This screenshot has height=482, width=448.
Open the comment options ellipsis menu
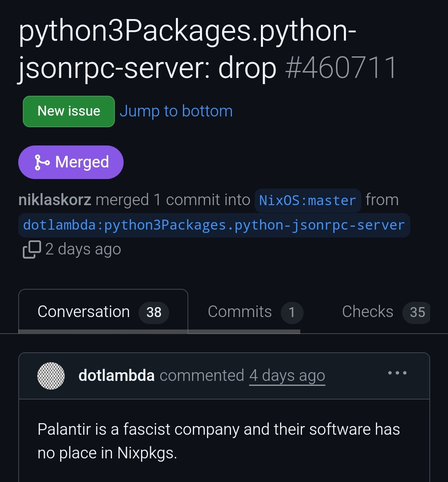pyautogui.click(x=397, y=373)
